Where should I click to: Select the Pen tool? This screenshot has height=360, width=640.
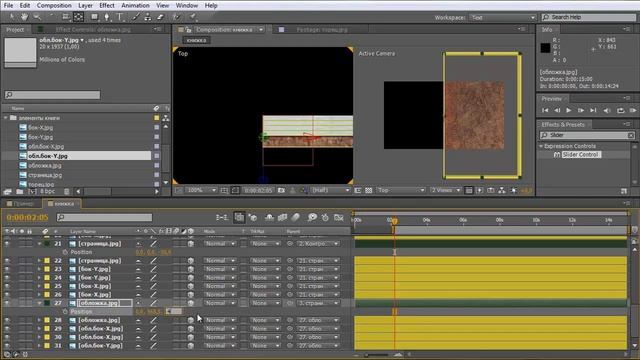click(x=107, y=17)
